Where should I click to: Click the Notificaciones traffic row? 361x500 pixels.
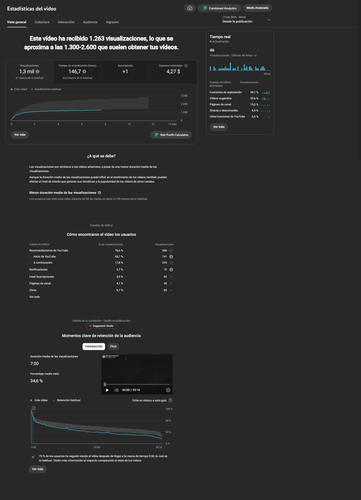[x=101, y=269]
